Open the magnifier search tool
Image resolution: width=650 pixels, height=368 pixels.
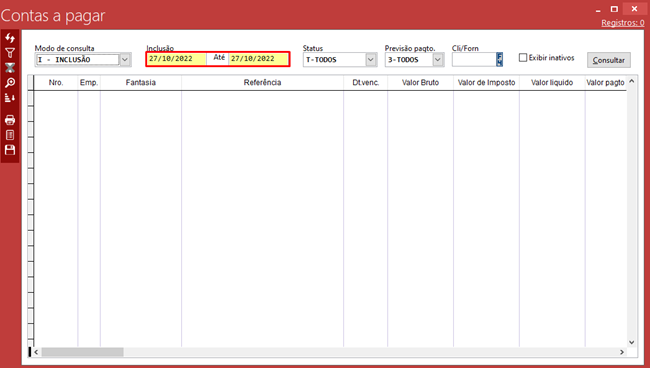[x=10, y=82]
